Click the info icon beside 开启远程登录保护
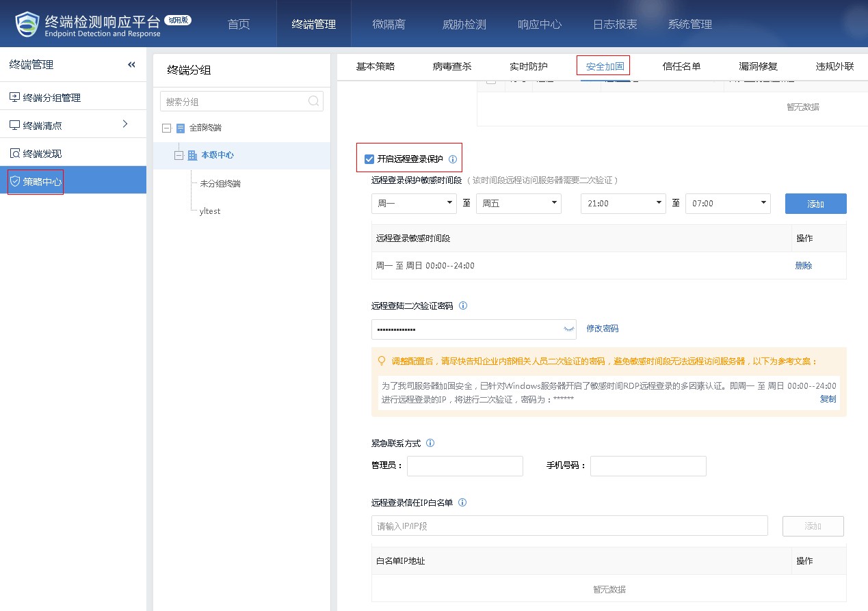Viewport: 868px width, 611px height. pos(452,159)
